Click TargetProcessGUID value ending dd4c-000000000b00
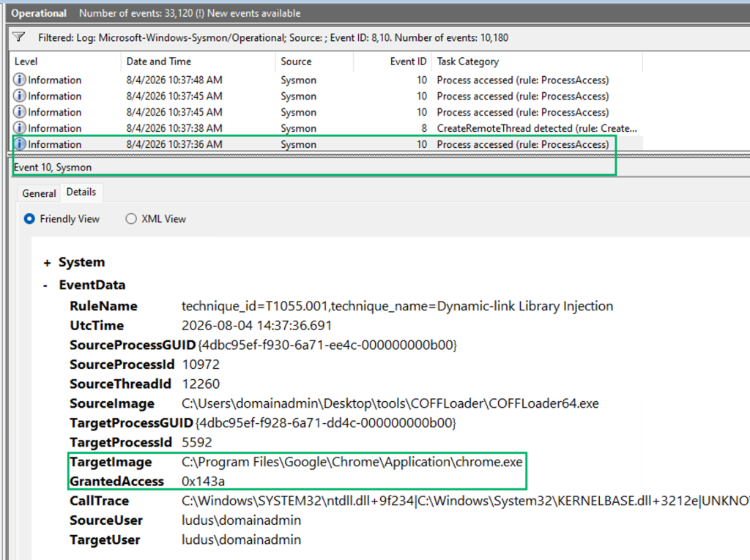 tap(326, 423)
